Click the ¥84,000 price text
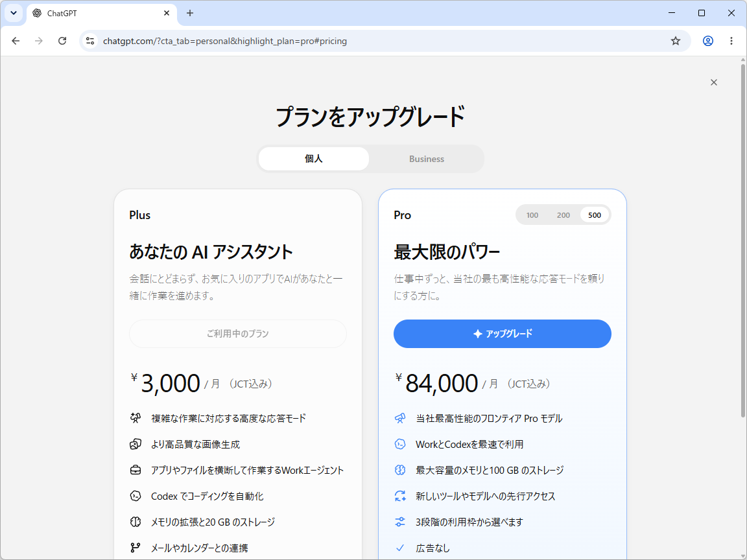 pos(436,383)
